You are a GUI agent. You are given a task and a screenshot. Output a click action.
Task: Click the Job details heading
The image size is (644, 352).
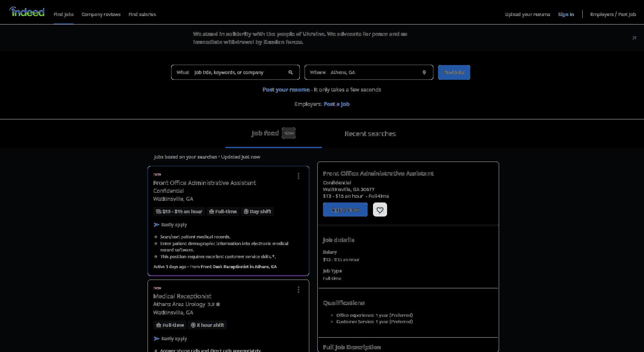[338, 240]
